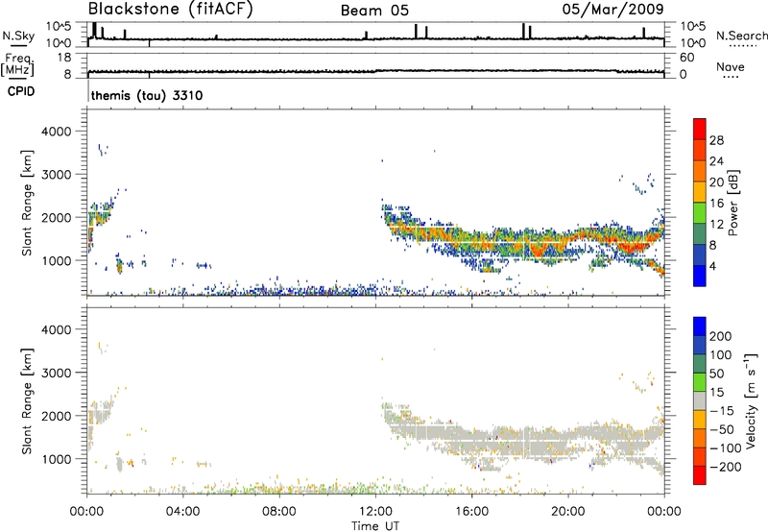This screenshot has width=768, height=532.
Task: Click the "16:00" time tick label
Action: tap(471, 512)
